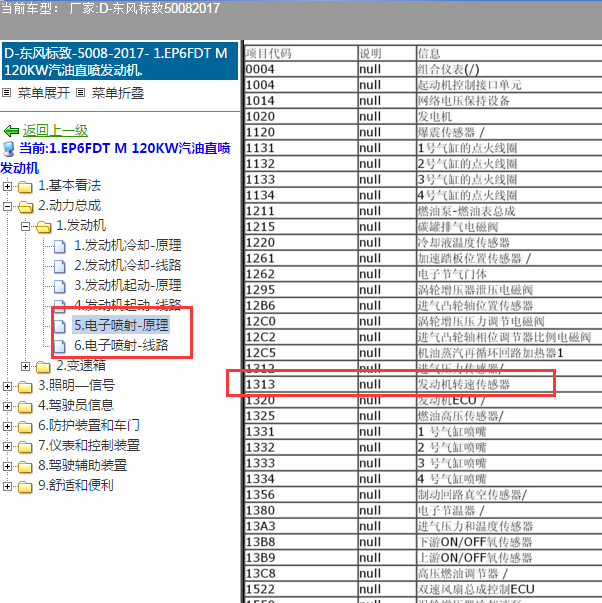Open 3.发动机起动-原理 tree item
The image size is (602, 603).
[x=128, y=285]
